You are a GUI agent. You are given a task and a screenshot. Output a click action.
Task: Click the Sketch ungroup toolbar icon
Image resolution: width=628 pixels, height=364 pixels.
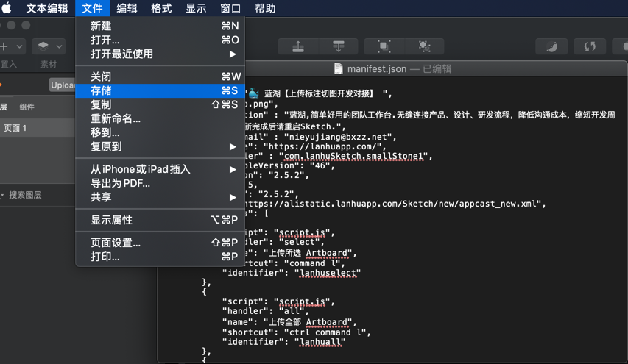(x=425, y=46)
